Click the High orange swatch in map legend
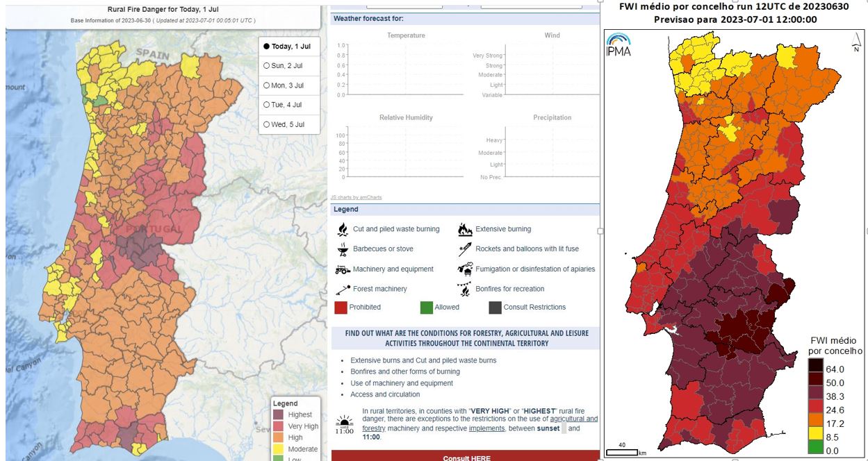868x461 pixels. click(x=278, y=437)
